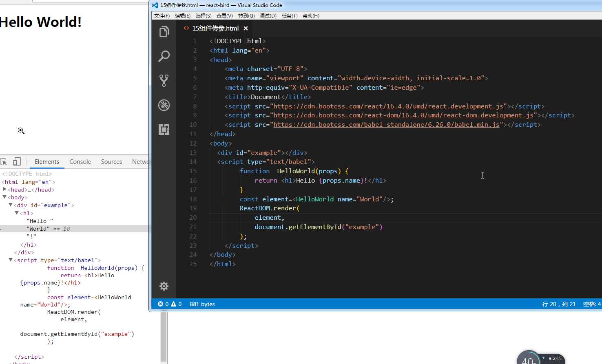The image size is (602, 364).
Task: Open the 调试(D) menu
Action: [x=268, y=15]
